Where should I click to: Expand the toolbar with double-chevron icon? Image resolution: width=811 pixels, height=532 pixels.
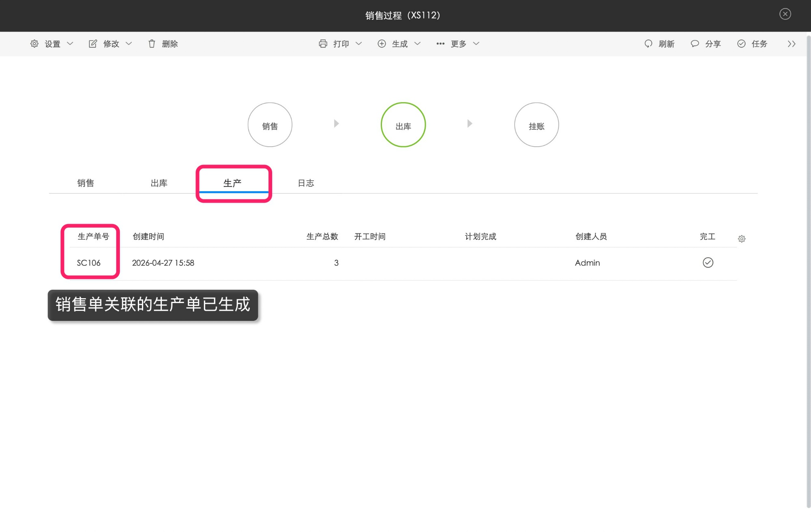792,44
